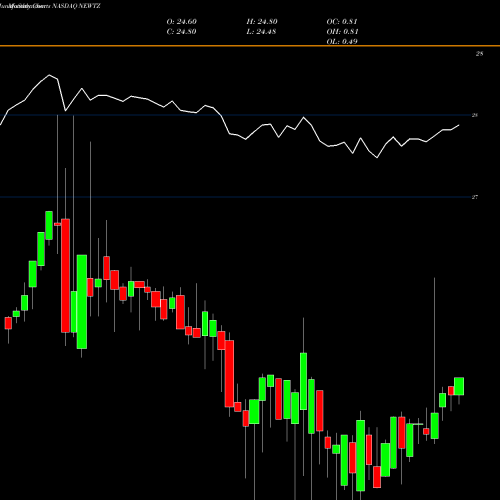Select the low value L: 24.48
Image resolution: width=500 pixels, height=500 pixels.
point(261,32)
